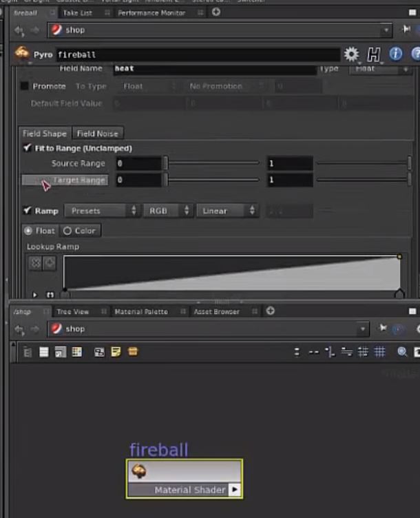
Task: Click the color palette grid icon
Action: click(77, 352)
